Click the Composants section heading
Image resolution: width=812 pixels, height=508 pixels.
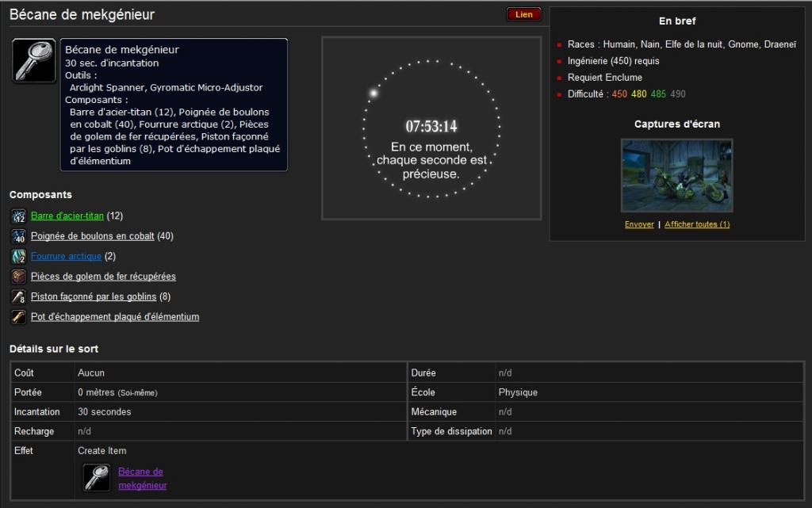click(40, 194)
